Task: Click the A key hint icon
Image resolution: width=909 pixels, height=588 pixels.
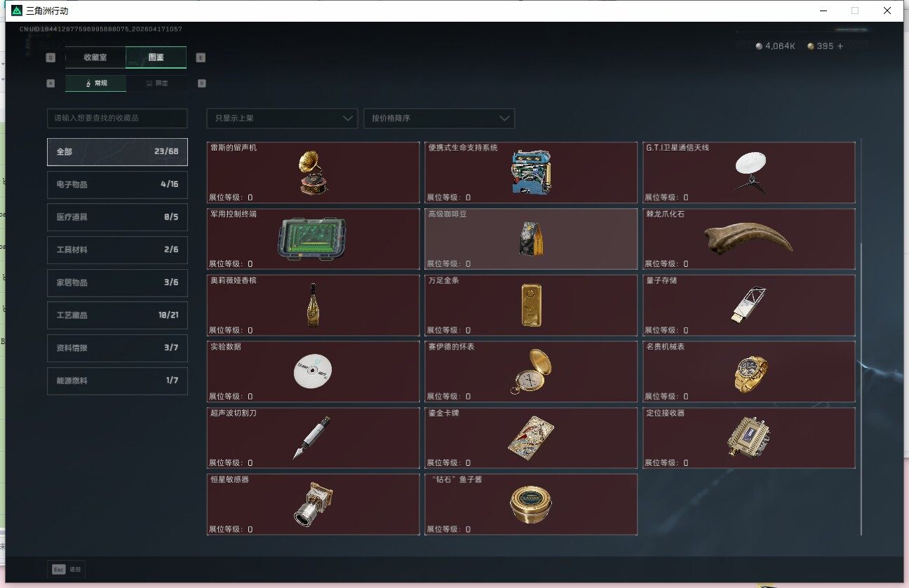Action: (50, 83)
